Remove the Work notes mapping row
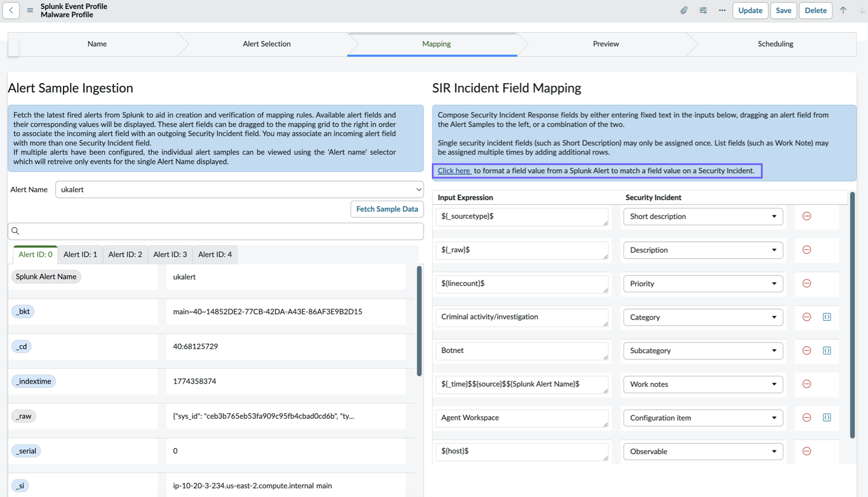 pos(807,384)
